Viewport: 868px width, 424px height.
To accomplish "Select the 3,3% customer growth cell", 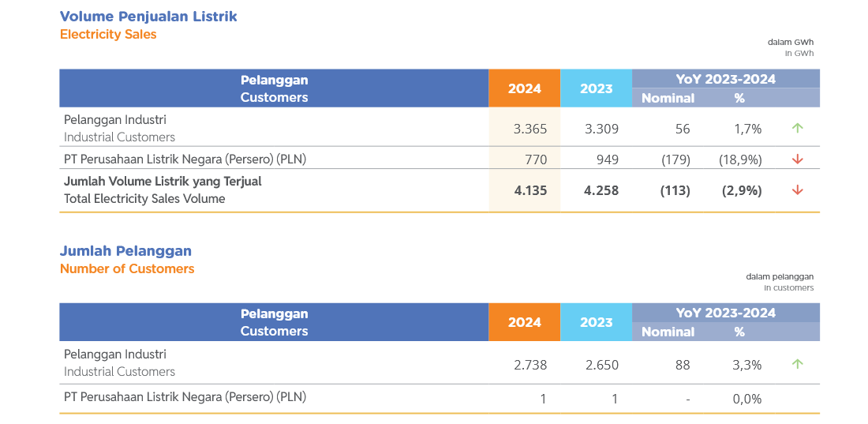I will click(746, 365).
